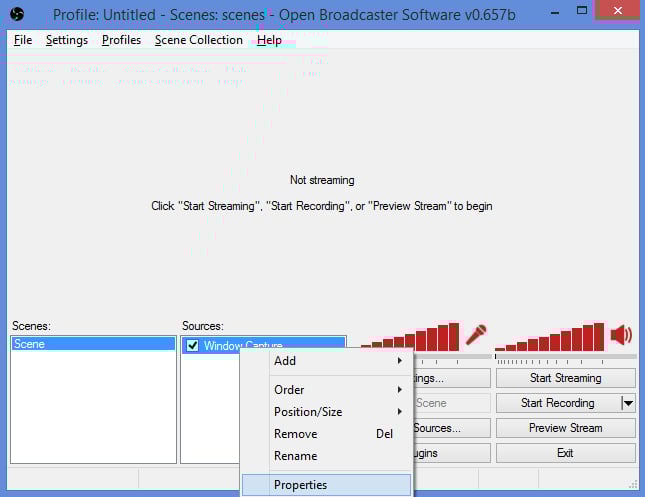Choose Properties from the context menu

pyautogui.click(x=327, y=485)
